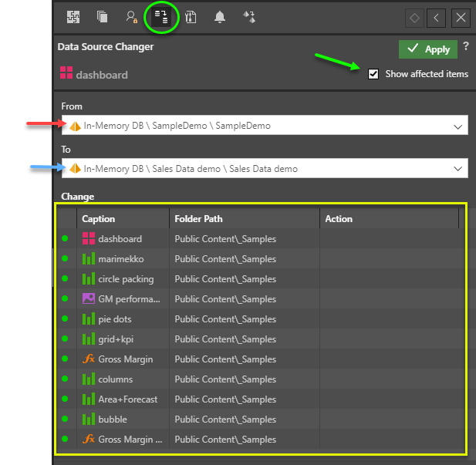The image size is (476, 465).
Task: Click the Action column header
Action: [390, 219]
